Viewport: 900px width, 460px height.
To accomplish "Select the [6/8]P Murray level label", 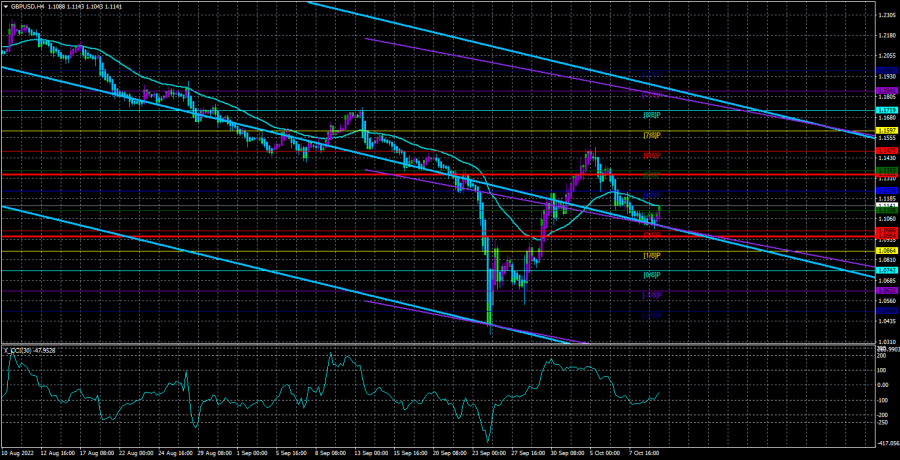I will 652,156.
